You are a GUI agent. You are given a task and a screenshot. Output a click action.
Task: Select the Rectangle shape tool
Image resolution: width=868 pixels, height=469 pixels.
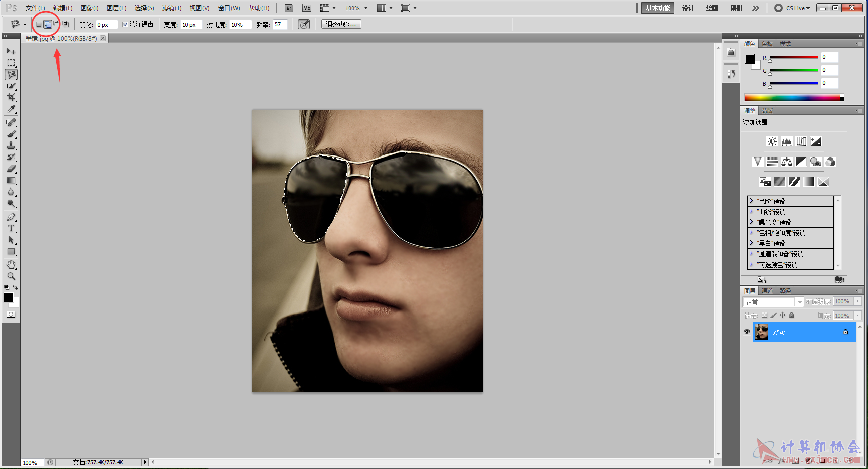pos(11,251)
